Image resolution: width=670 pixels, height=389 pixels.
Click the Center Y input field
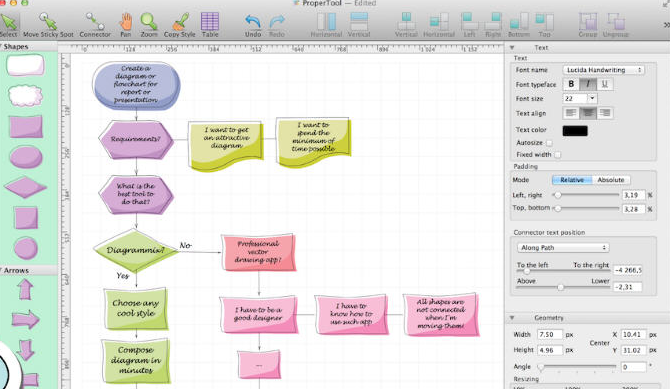[x=633, y=350]
